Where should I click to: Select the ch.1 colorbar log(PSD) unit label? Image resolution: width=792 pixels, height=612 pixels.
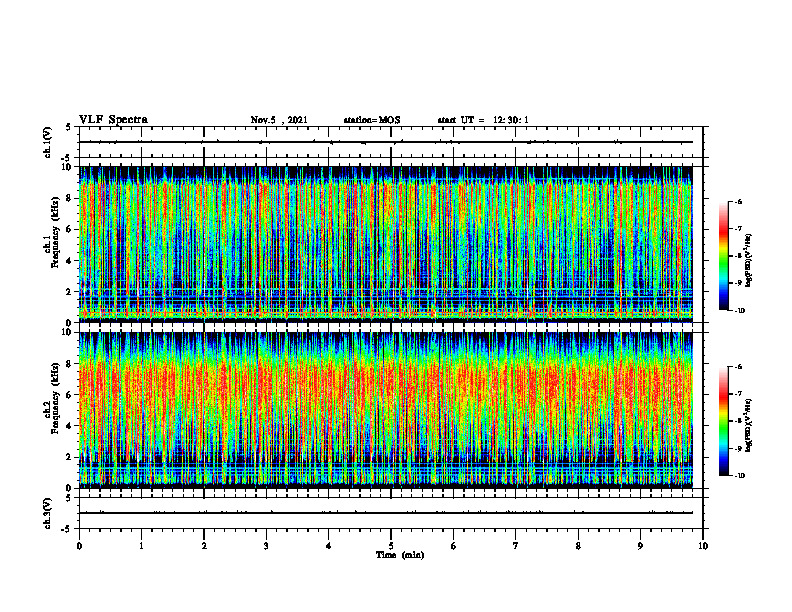(x=749, y=261)
